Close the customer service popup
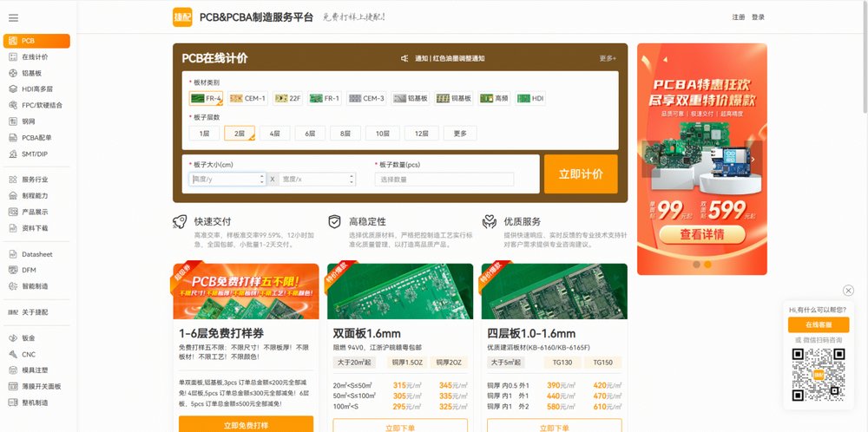Screen dimensions: 868x432 (848, 291)
